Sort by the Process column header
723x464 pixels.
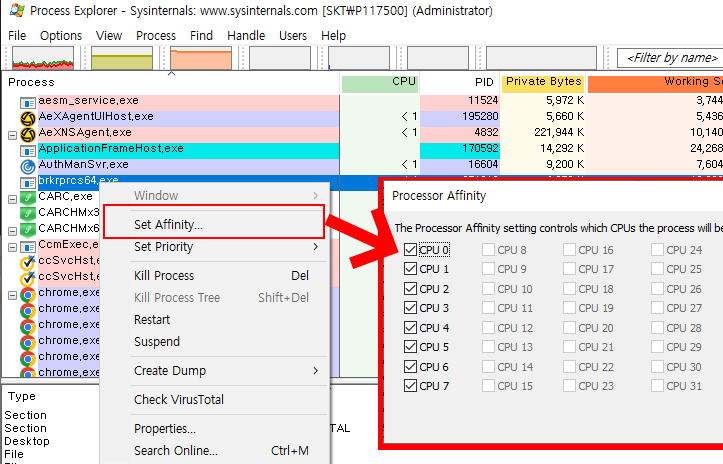coord(171,82)
